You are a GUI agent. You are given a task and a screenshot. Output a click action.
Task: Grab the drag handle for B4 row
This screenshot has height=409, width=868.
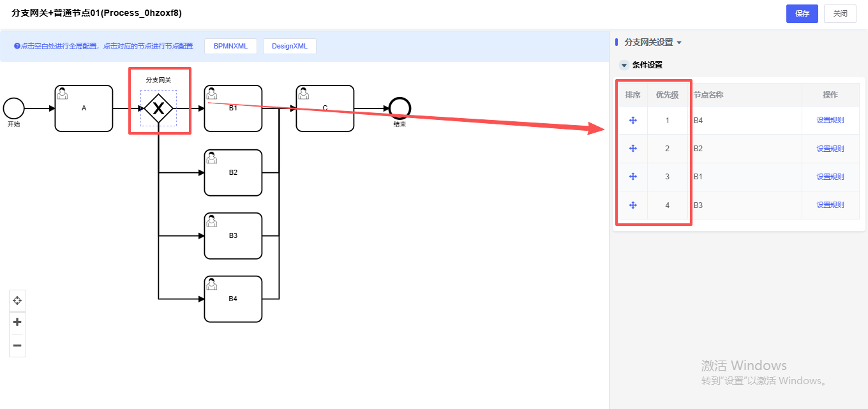[633, 121]
